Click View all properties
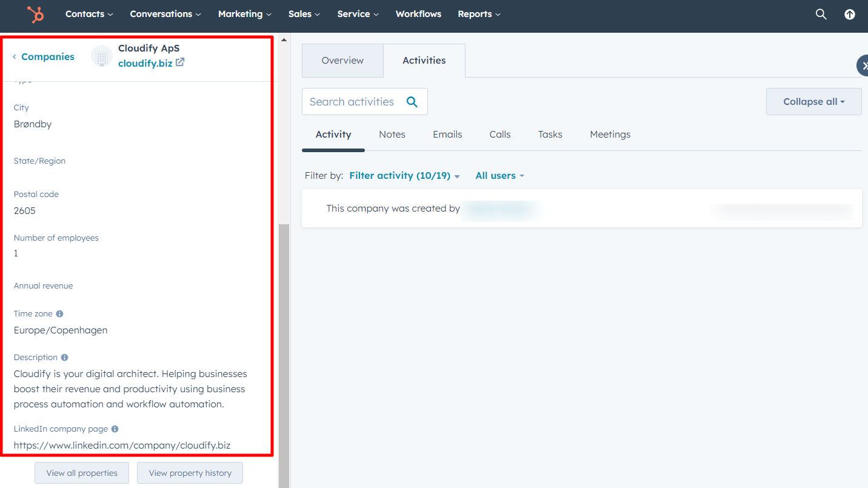Viewport: 868px width, 488px height. point(81,473)
